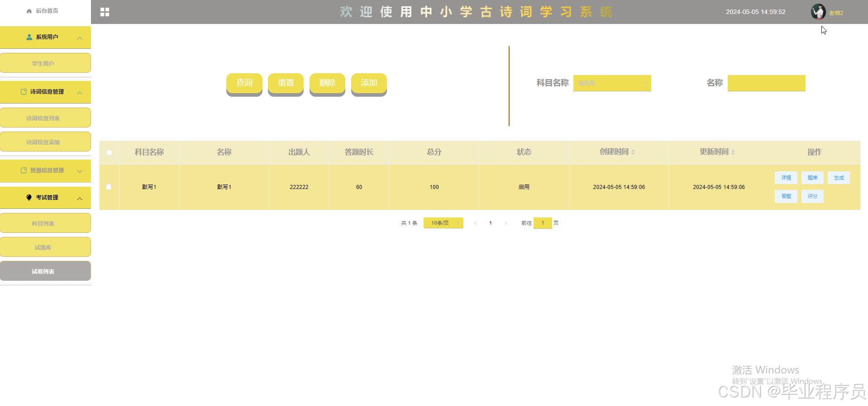Image resolution: width=868 pixels, height=406 pixels.
Task: Click 题库 button for 默写1
Action: (812, 178)
